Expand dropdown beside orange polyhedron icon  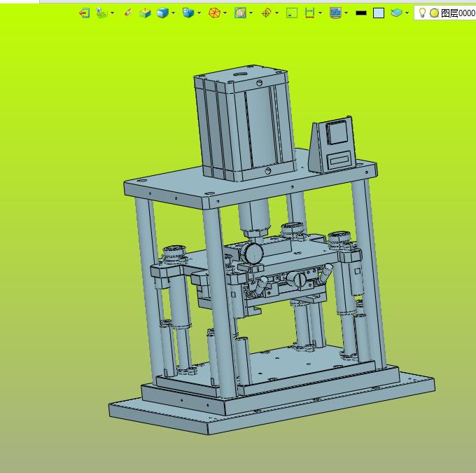pos(225,13)
